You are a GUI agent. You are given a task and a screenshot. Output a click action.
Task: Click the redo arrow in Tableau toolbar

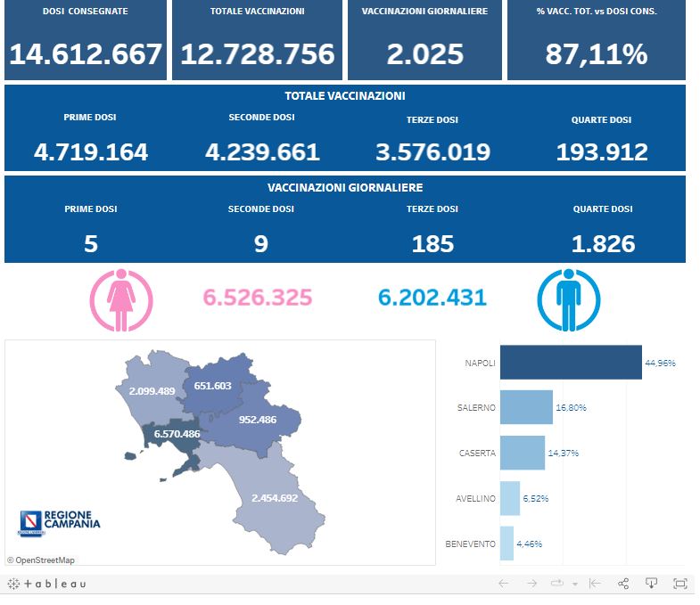[x=531, y=584]
